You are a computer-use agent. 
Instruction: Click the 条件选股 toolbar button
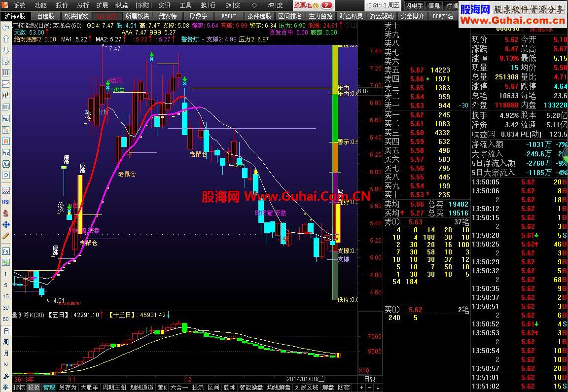coord(259,16)
